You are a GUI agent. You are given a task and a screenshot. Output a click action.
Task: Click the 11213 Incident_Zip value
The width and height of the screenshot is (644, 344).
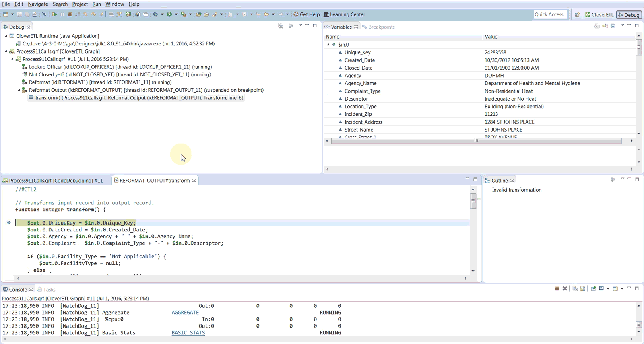pyautogui.click(x=491, y=114)
